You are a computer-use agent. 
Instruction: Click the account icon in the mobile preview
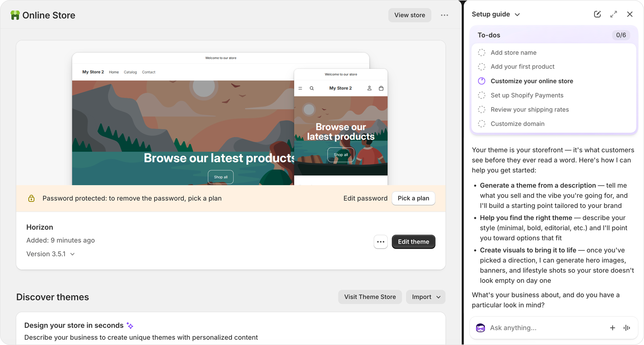(x=369, y=88)
